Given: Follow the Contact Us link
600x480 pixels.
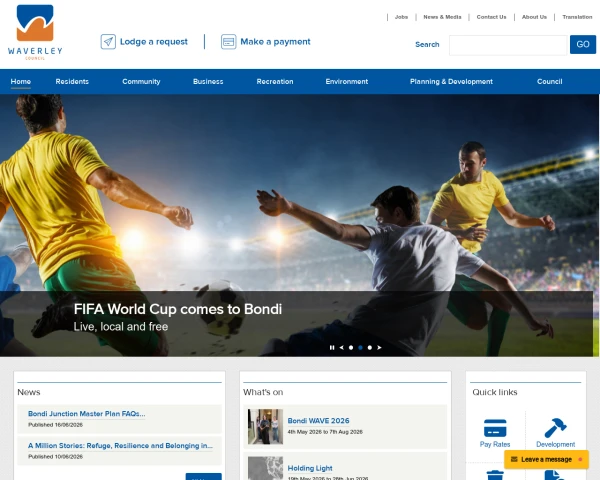Looking at the screenshot, I should (491, 17).
